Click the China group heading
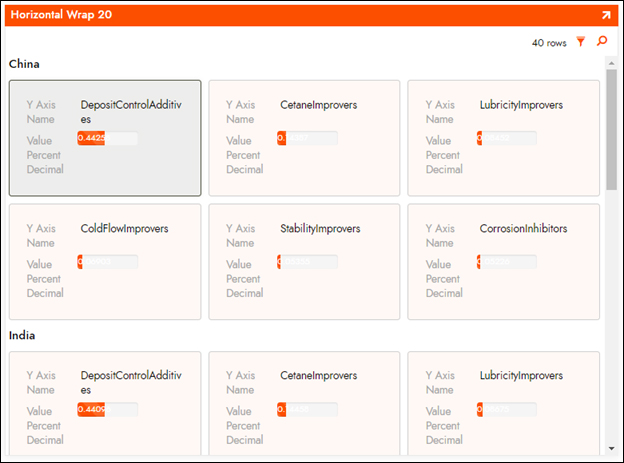The width and height of the screenshot is (624, 463). point(25,64)
